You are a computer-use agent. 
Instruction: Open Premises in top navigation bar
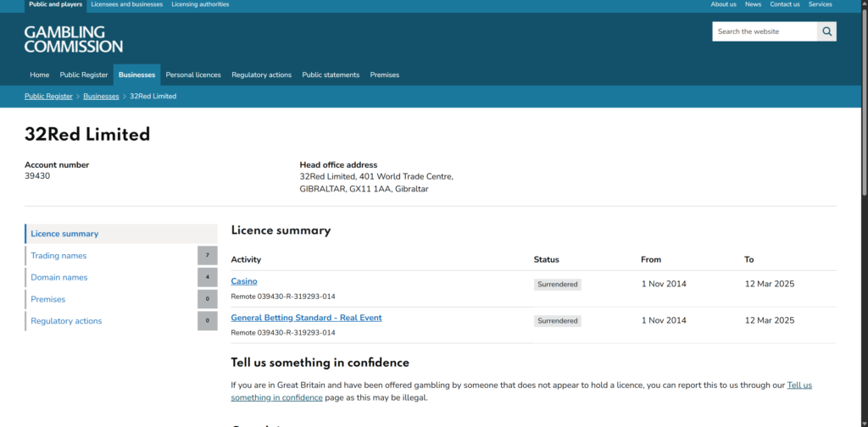[384, 75]
